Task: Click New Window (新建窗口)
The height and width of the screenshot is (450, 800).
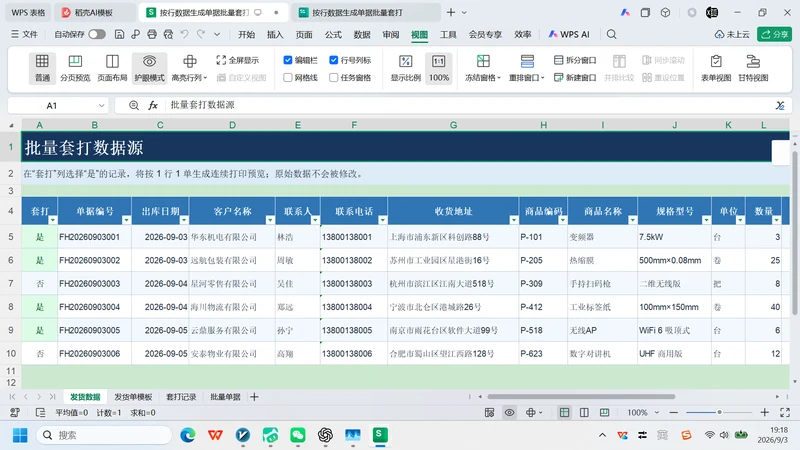Action: point(575,78)
